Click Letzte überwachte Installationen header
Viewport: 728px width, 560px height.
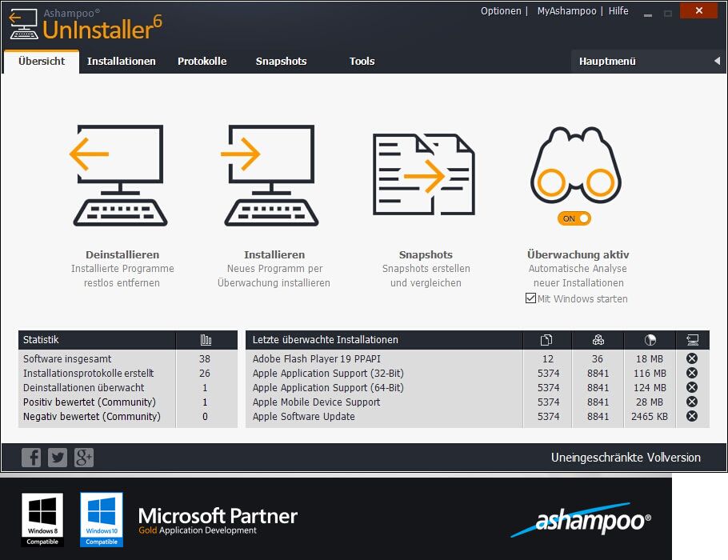pyautogui.click(x=325, y=339)
